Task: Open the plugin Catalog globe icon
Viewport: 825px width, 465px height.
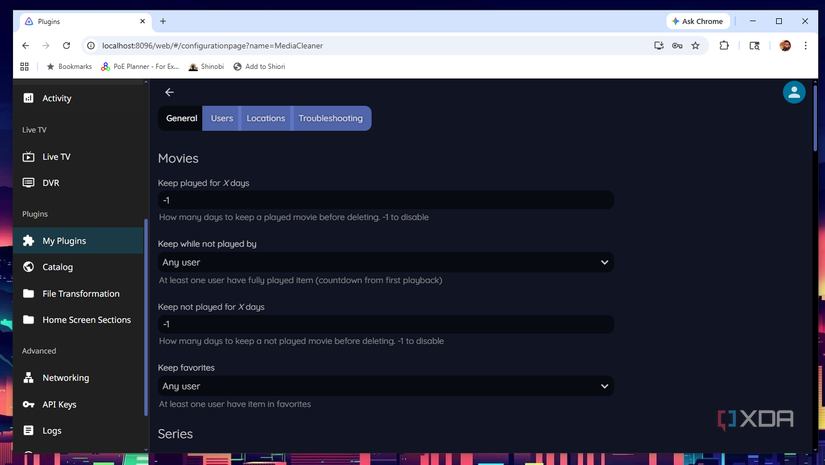Action: 28,267
